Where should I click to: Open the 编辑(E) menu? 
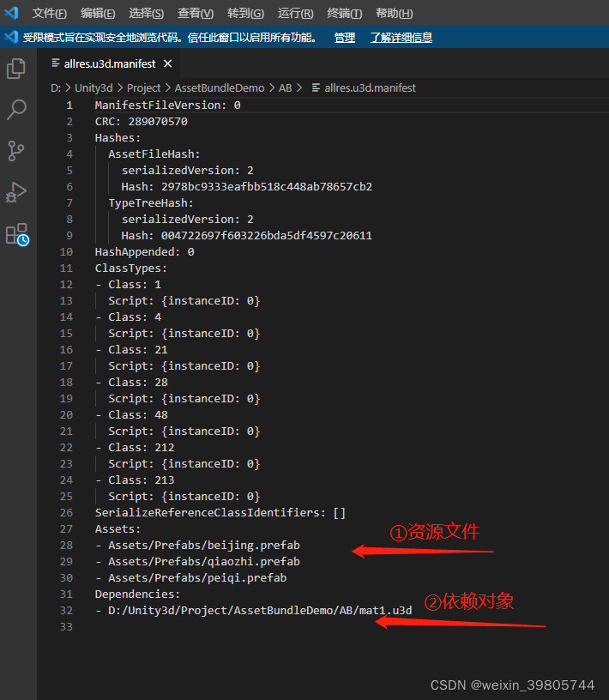(98, 14)
